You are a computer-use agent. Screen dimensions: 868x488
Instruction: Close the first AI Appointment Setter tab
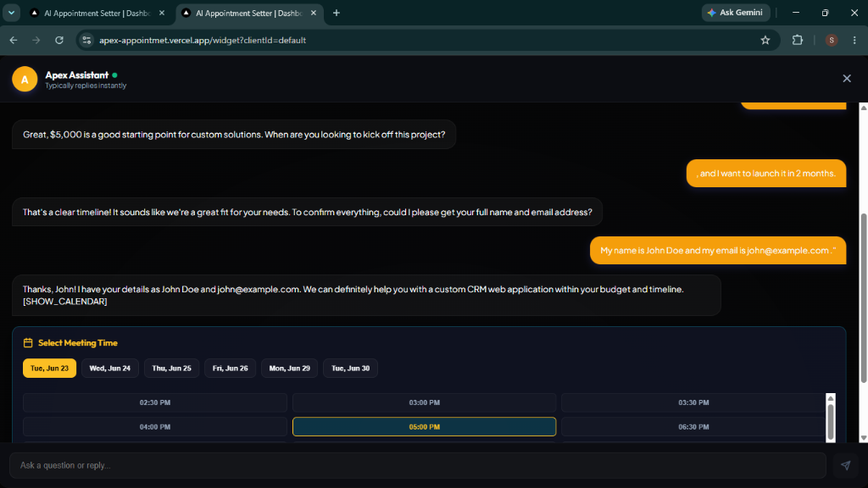162,13
